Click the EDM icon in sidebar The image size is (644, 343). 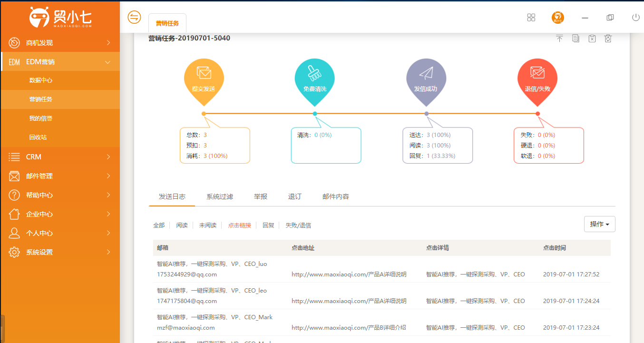(14, 62)
